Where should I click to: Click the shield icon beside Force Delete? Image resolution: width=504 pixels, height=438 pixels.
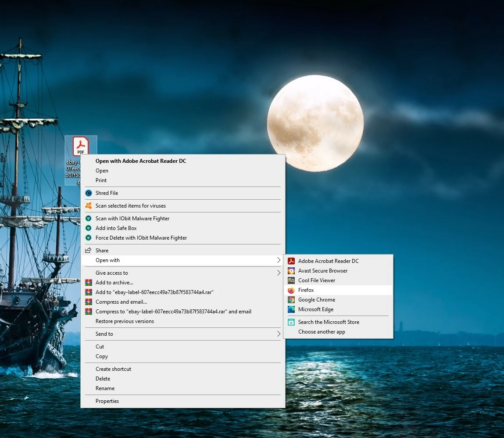[89, 237]
